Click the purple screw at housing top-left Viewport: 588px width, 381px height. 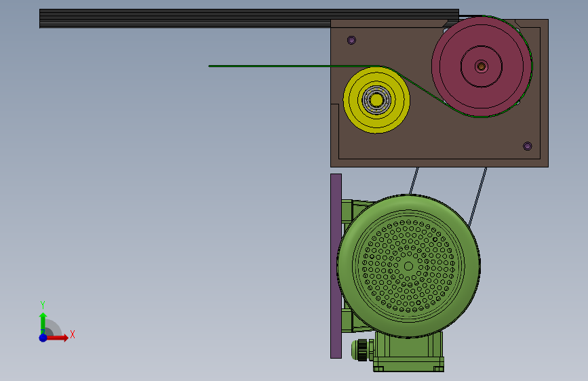click(x=351, y=40)
